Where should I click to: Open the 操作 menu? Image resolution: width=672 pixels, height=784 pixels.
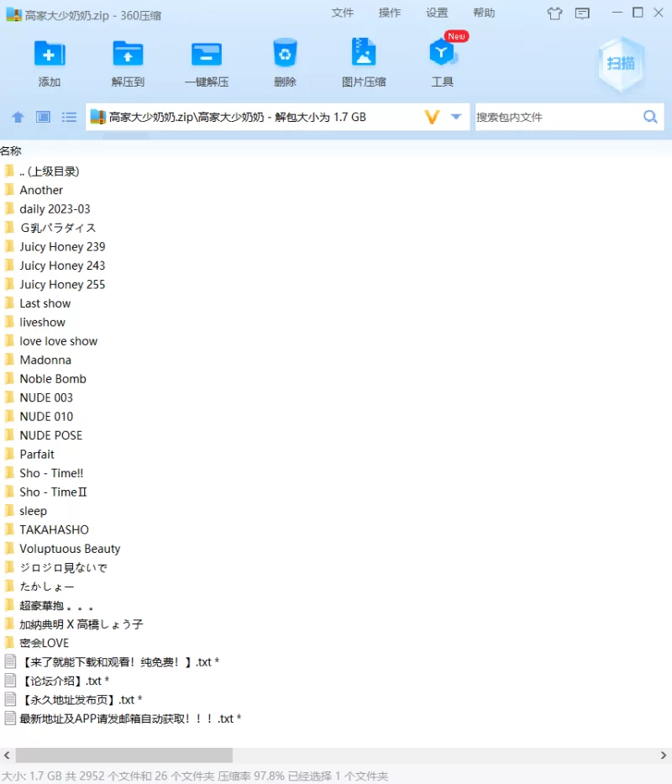point(390,13)
